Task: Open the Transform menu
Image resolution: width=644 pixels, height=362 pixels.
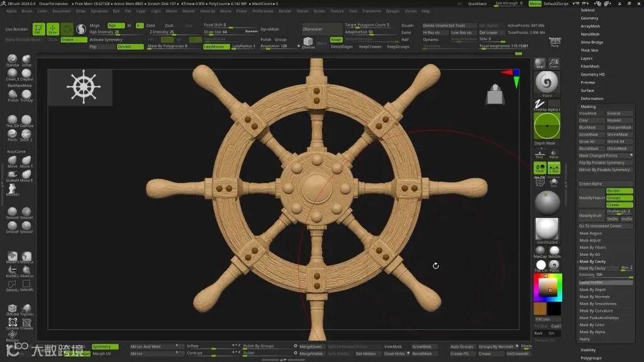Action: (x=371, y=11)
